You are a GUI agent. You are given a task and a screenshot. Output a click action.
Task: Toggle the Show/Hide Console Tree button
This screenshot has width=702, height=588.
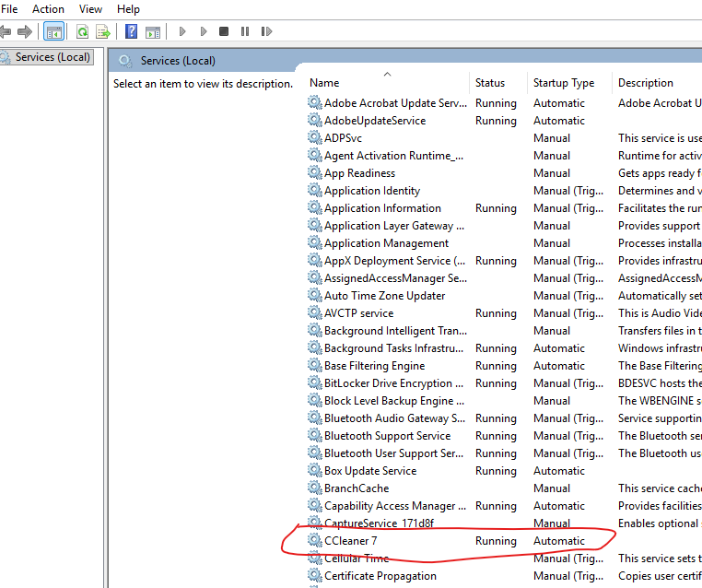coord(54,31)
